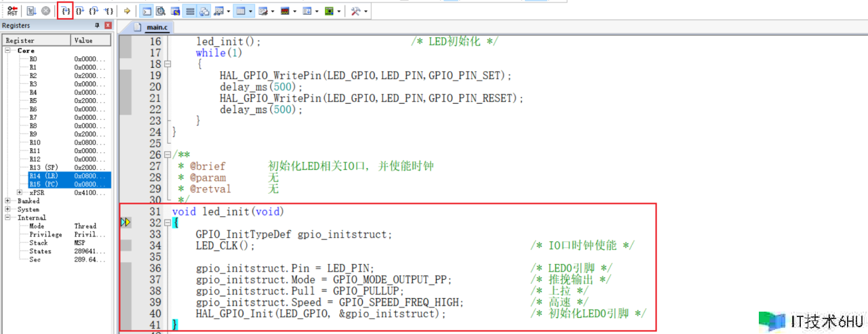Collapse the Core register group
This screenshot has width=868, height=334.
8,51
